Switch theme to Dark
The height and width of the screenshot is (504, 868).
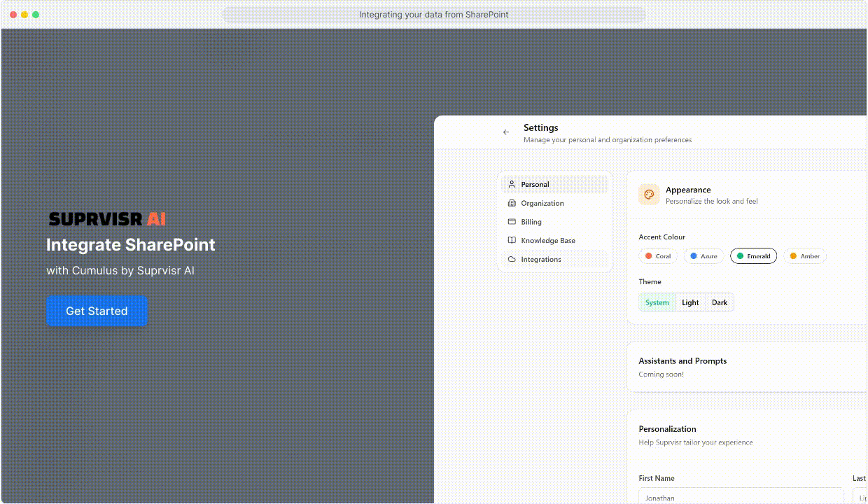click(x=720, y=302)
